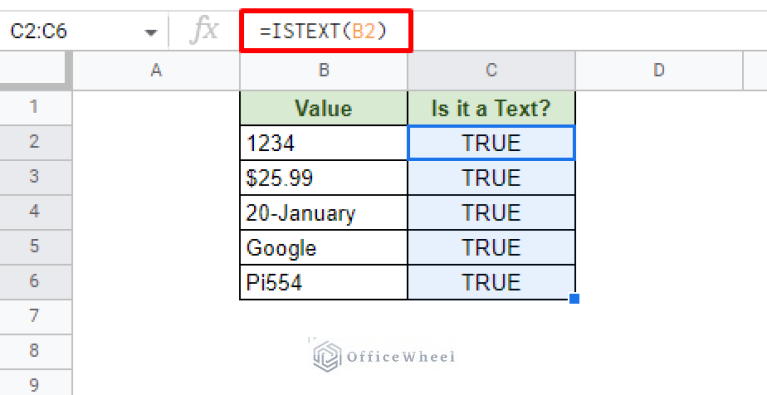This screenshot has width=767, height=395.
Task: Select row 4 header
Action: click(34, 212)
